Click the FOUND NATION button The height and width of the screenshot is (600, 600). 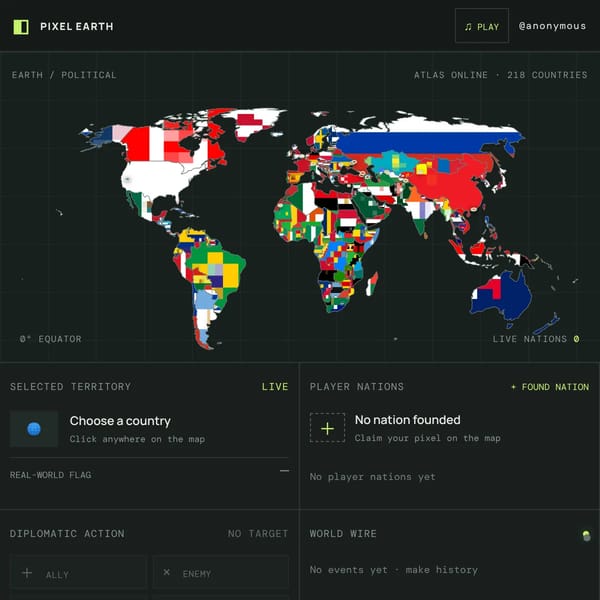(x=550, y=387)
